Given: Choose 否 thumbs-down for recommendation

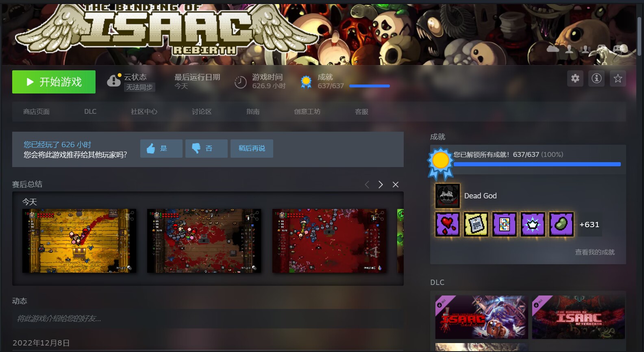Looking at the screenshot, I should [x=206, y=148].
